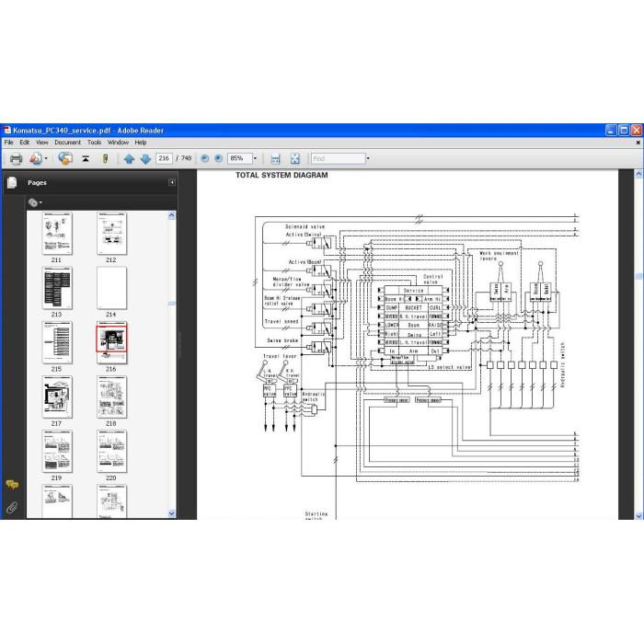Click the thumbnail panel scrollbar thumb
This screenshot has width=644, height=644.
click(x=172, y=304)
